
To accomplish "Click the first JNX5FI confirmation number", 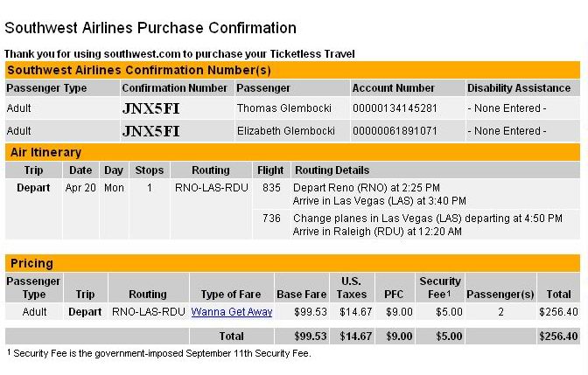I will pyautogui.click(x=150, y=108).
